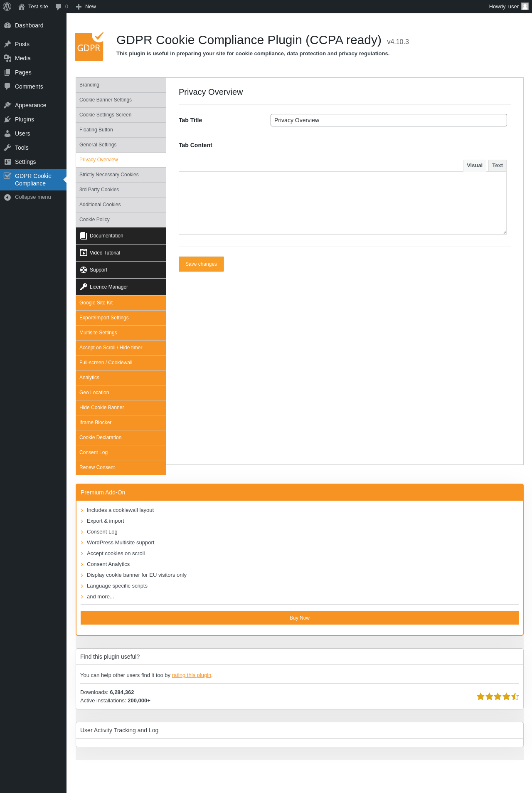This screenshot has width=532, height=793.
Task: Open the Strictly Necessary Cookies tab
Action: pyautogui.click(x=121, y=175)
